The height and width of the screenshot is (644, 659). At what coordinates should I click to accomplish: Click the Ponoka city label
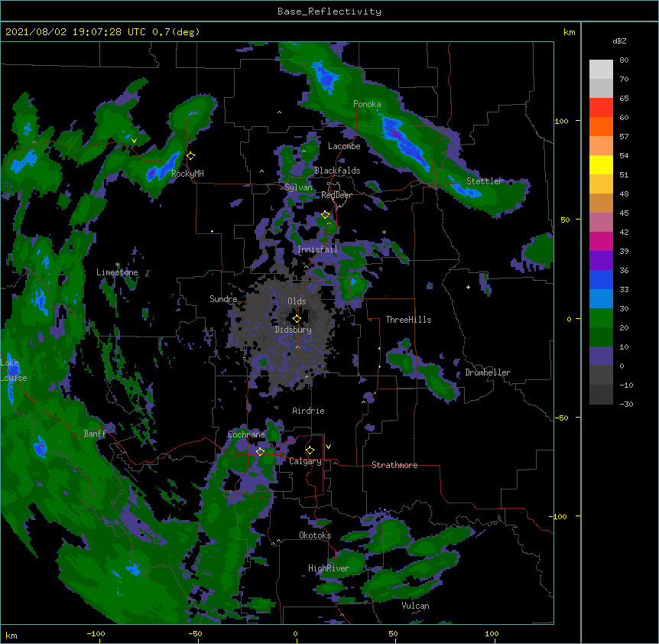(367, 104)
